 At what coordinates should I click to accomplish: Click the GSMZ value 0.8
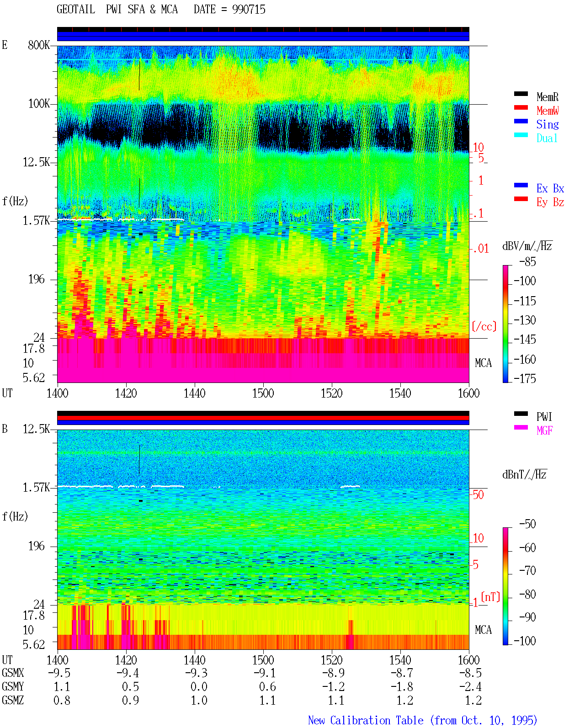(62, 700)
